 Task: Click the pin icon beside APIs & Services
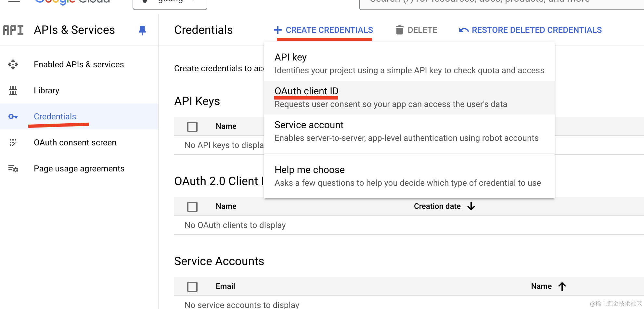point(142,30)
